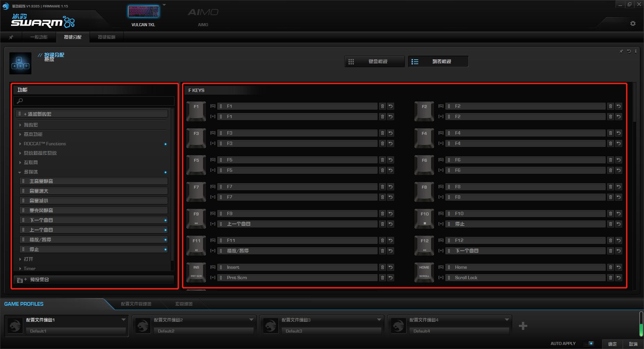Click trash icon for F10 停止 assignment

[x=610, y=224]
